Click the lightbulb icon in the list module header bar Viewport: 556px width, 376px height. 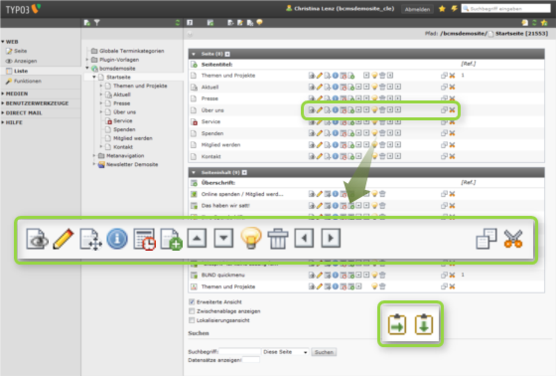[x=260, y=22]
